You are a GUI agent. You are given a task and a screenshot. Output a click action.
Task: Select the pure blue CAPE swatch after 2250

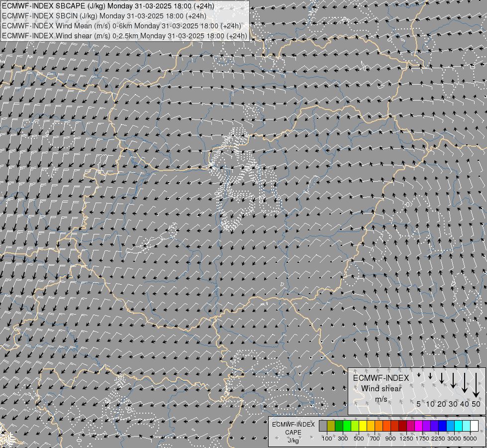443,426
